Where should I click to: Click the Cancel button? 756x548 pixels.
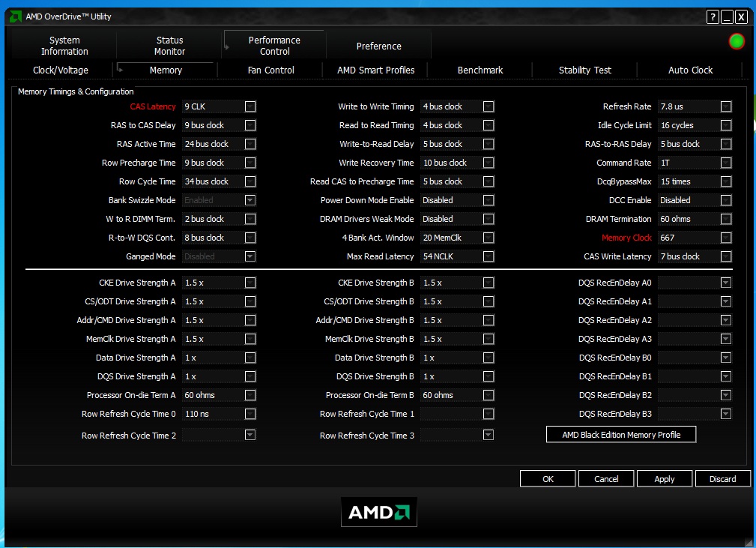(x=606, y=479)
